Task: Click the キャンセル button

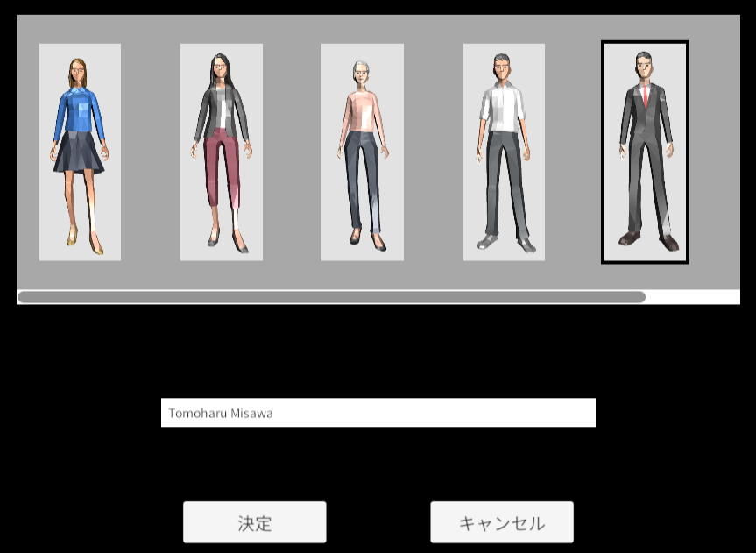Action: [x=502, y=522]
